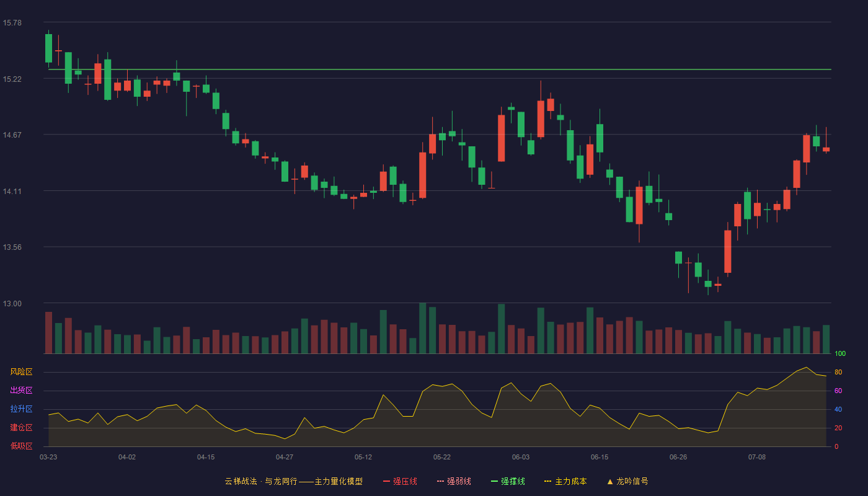This screenshot has height=496, width=868.
Task: Click the 龙吟信号 triangle legend icon
Action: (x=610, y=481)
